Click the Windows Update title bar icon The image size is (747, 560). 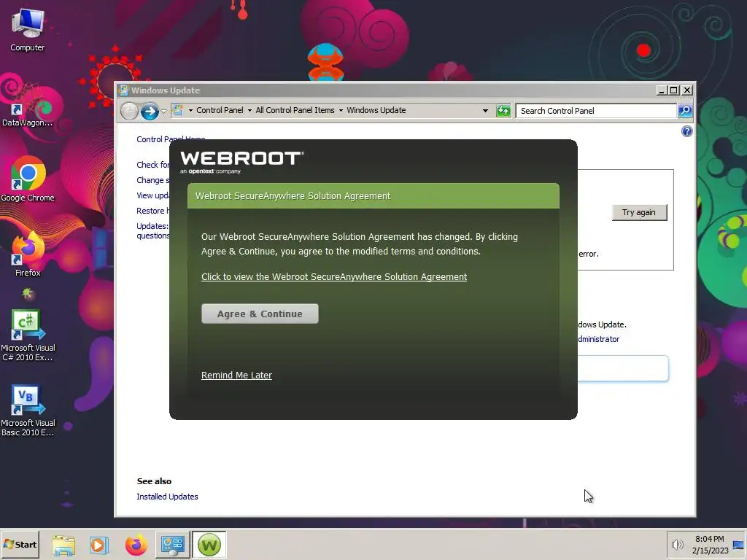click(124, 90)
